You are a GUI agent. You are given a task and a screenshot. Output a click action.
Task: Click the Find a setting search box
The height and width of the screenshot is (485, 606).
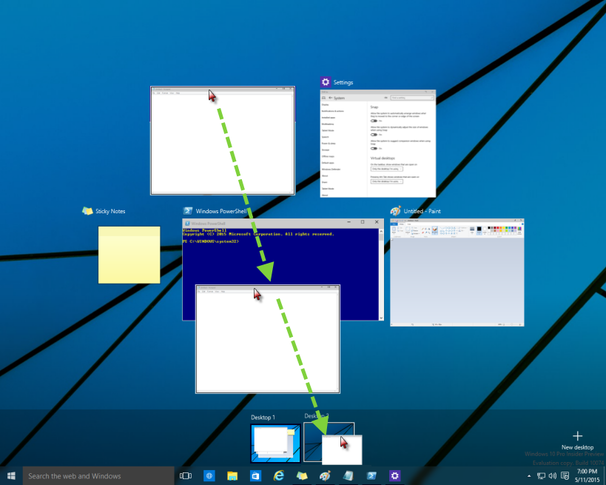[412, 98]
